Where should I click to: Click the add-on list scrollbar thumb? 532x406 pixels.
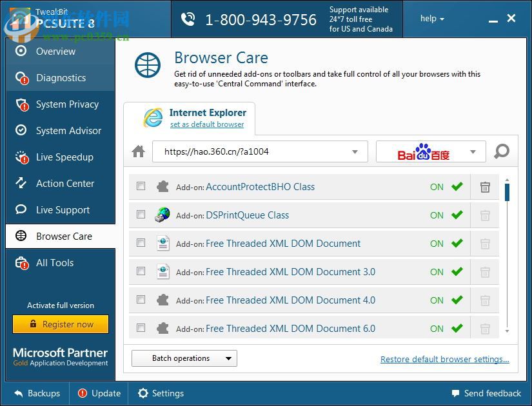pyautogui.click(x=507, y=192)
